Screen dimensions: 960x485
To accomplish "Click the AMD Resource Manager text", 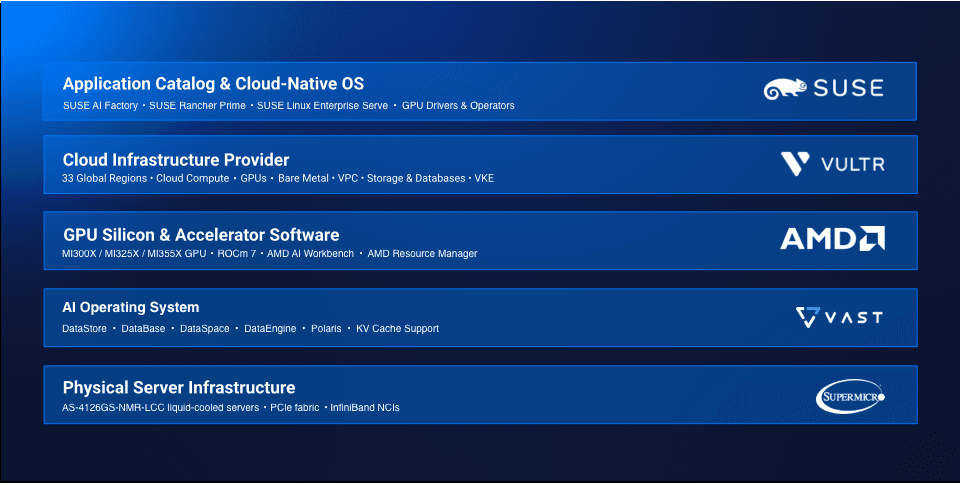I will [422, 254].
